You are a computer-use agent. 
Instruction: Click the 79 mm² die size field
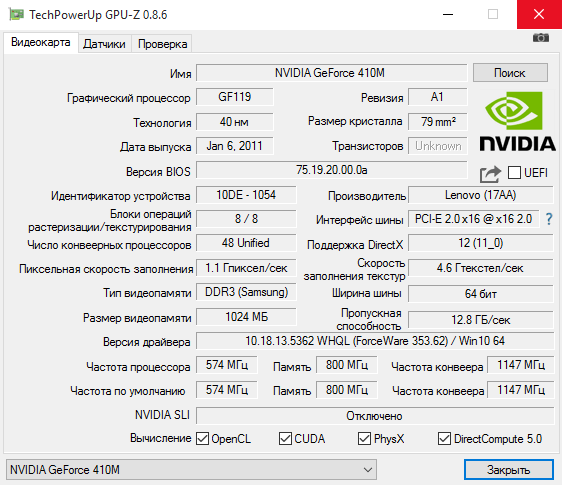438,122
